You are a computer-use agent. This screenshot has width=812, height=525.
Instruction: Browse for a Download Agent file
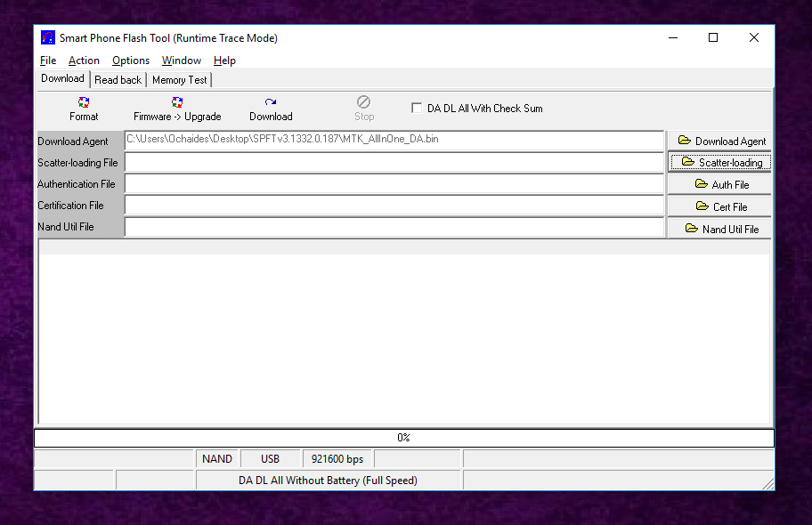[719, 141]
